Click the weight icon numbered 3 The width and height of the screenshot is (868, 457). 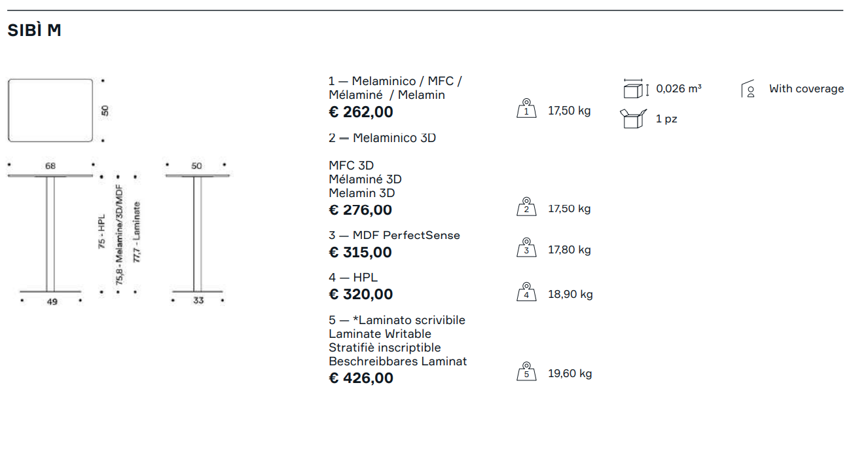coord(526,248)
